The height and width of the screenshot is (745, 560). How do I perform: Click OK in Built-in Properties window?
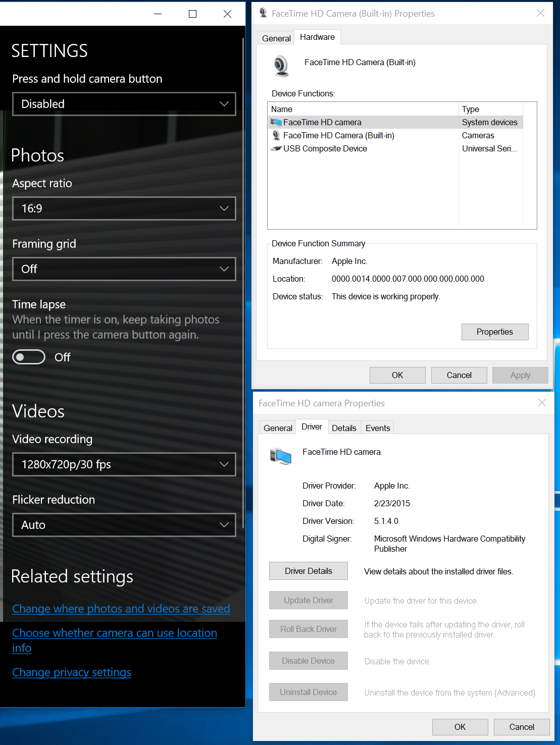click(397, 375)
